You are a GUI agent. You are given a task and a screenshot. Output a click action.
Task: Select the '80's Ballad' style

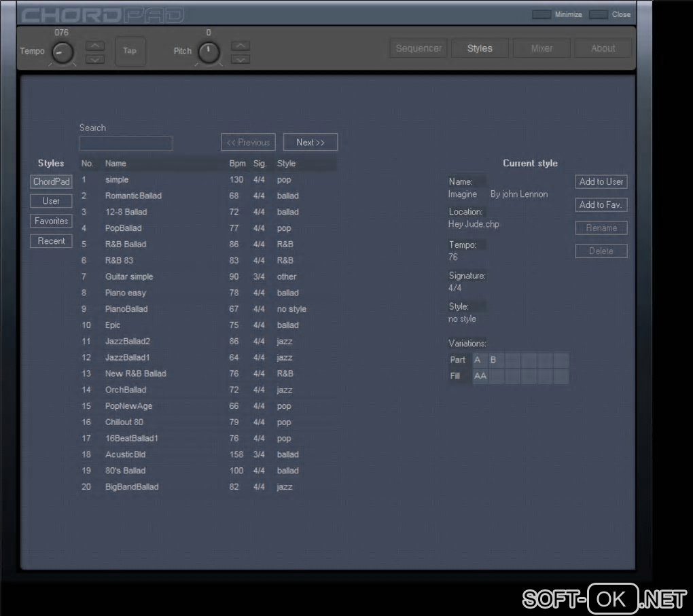[208, 471]
